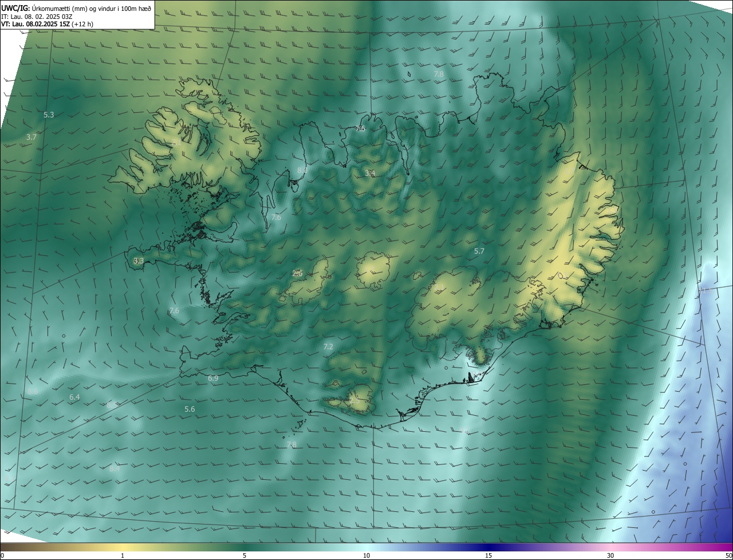Click the UWC/IG Úrkomumætti map title

pos(76,8)
